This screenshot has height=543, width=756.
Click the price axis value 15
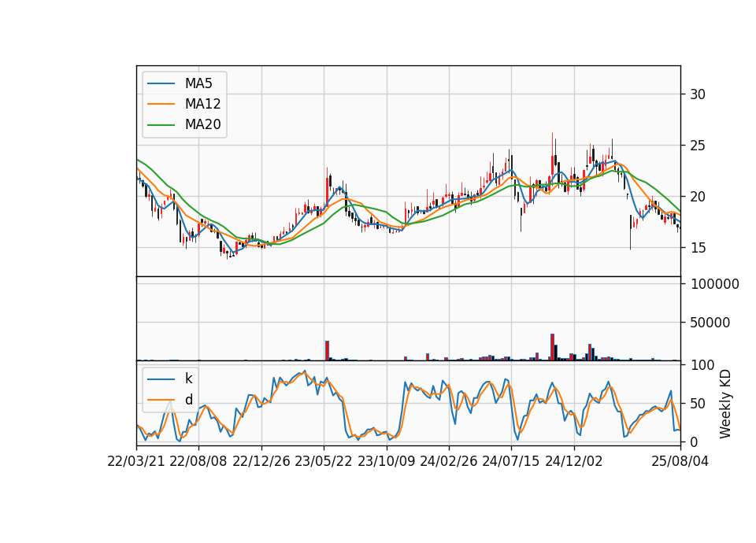(698, 248)
